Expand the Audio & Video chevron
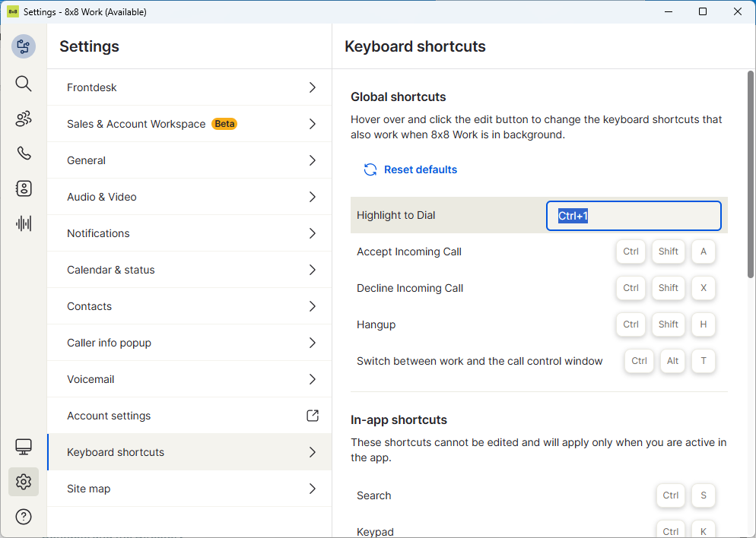Image resolution: width=756 pixels, height=538 pixels. pos(313,197)
